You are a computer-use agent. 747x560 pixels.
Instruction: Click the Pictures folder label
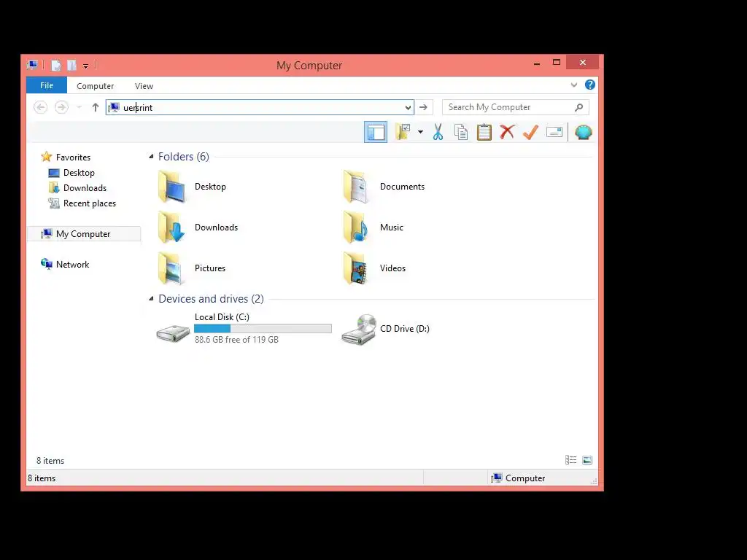point(210,268)
